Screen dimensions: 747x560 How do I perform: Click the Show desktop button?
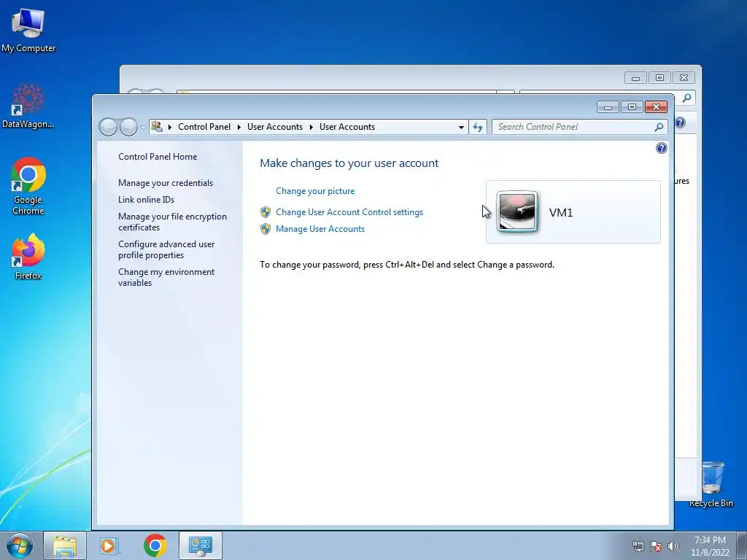point(742,545)
